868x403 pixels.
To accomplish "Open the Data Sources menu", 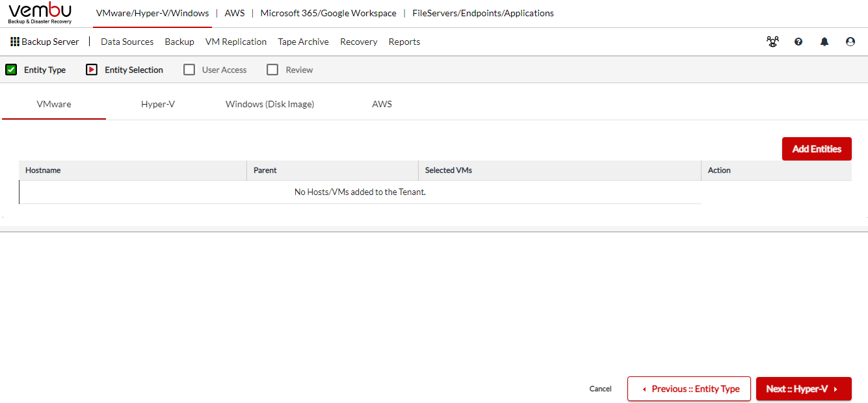I will [127, 42].
